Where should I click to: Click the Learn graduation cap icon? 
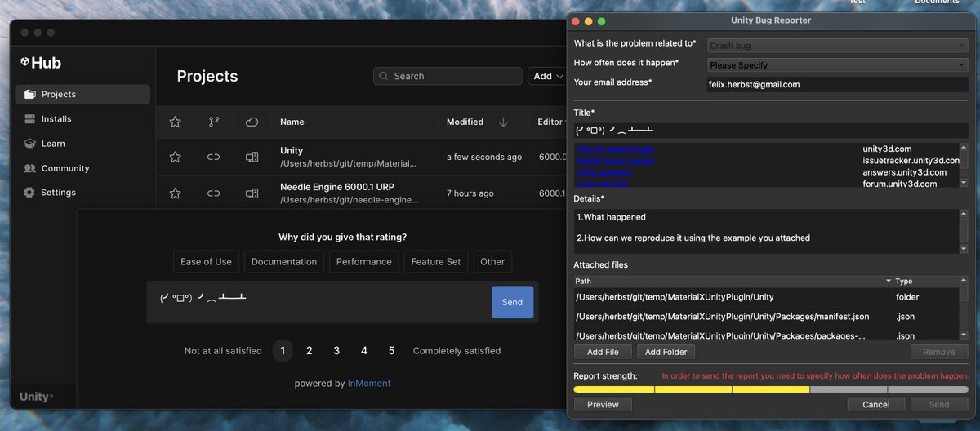pyautogui.click(x=30, y=143)
